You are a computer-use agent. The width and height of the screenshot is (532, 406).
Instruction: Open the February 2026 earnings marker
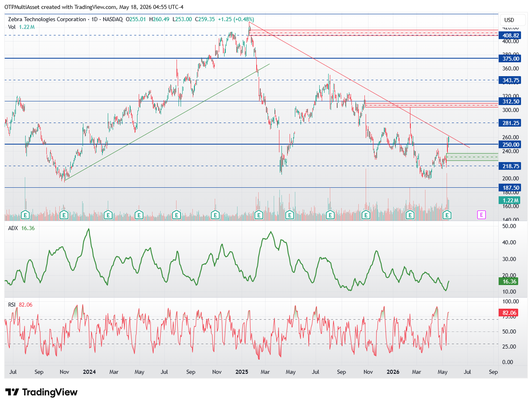(x=410, y=215)
